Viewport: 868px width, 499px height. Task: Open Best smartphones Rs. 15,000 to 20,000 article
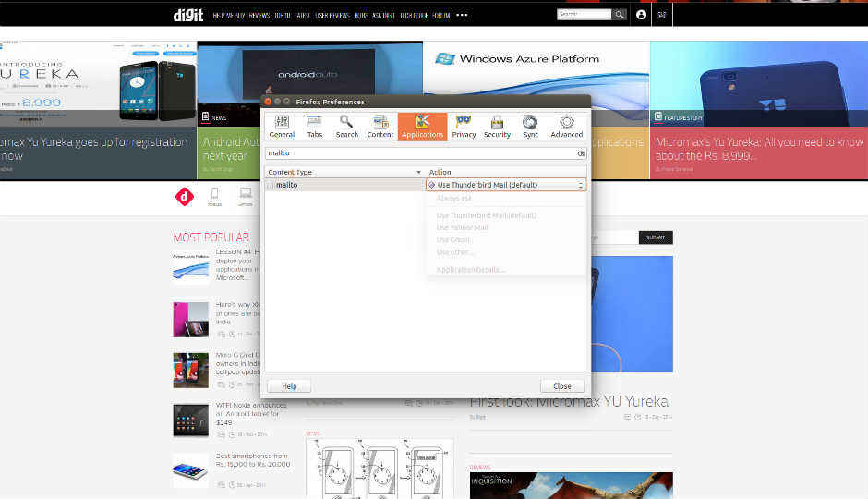pyautogui.click(x=252, y=460)
